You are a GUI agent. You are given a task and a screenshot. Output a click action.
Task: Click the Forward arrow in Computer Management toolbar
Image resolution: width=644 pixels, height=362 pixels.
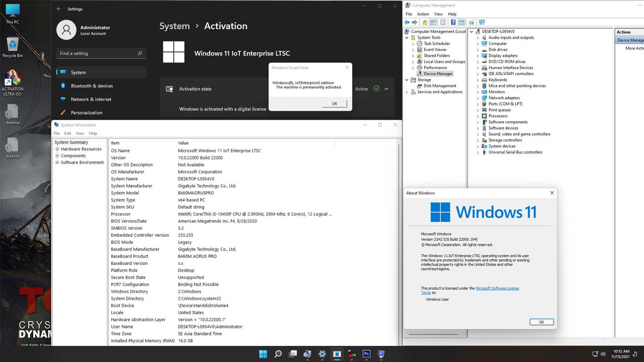click(415, 22)
